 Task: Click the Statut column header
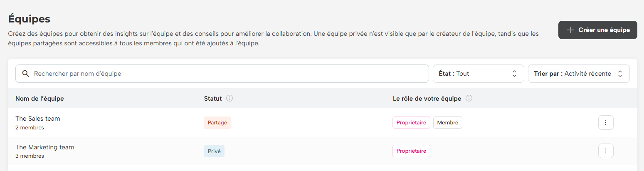pos(213,99)
